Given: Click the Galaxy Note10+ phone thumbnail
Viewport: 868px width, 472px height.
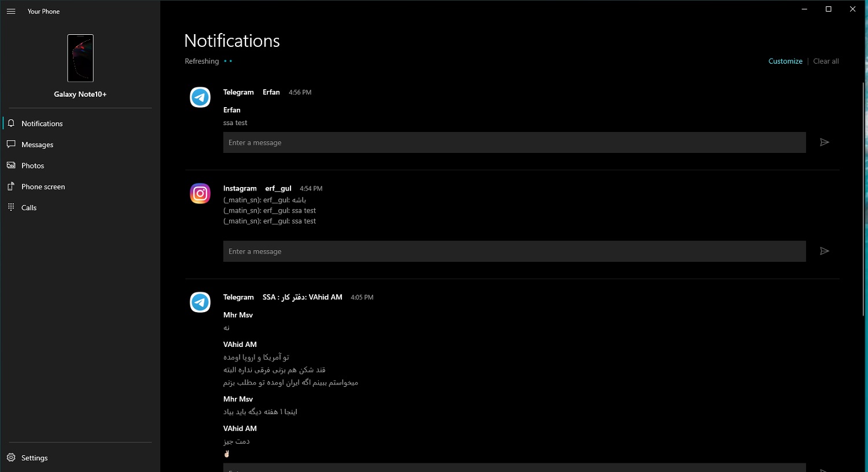Looking at the screenshot, I should tap(80, 58).
